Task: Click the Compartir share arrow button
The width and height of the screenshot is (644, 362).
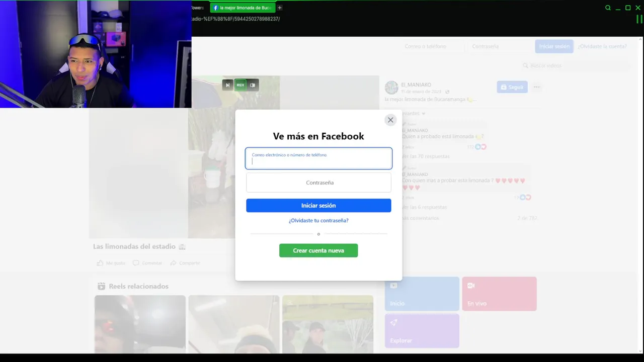Action: [x=185, y=263]
